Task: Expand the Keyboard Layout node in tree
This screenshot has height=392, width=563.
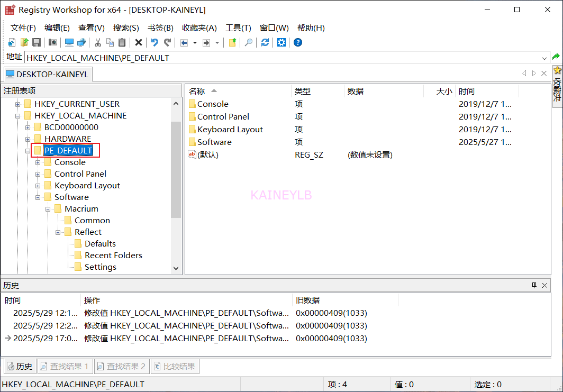Action: (x=38, y=186)
